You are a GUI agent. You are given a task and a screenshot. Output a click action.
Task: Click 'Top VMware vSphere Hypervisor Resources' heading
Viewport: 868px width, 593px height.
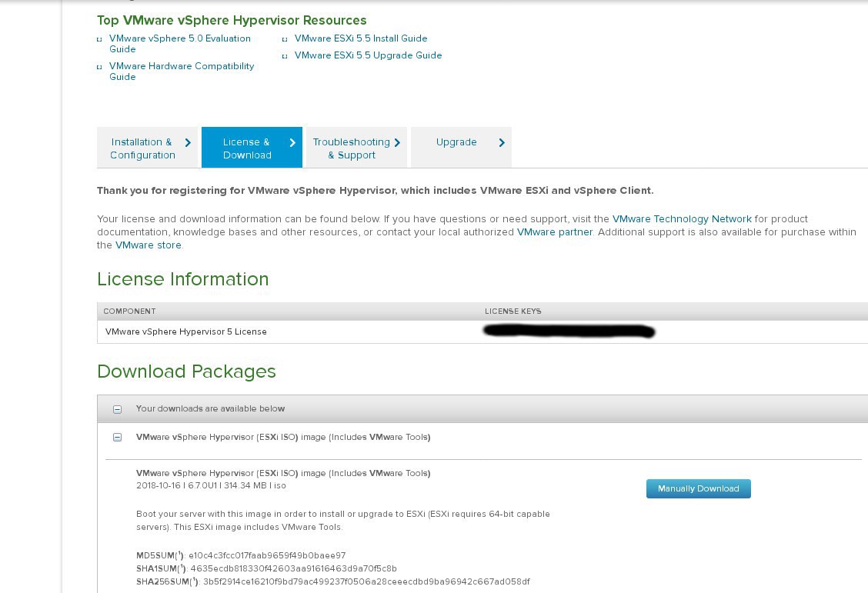[232, 21]
